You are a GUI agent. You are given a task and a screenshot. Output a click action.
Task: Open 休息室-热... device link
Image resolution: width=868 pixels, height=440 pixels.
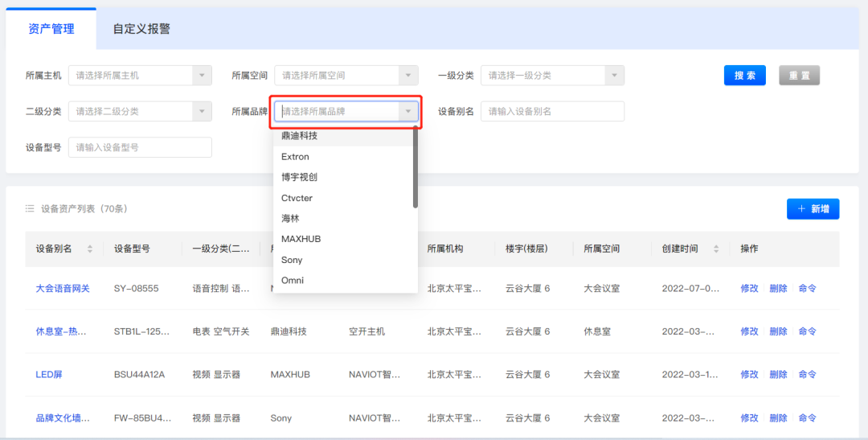(x=61, y=331)
